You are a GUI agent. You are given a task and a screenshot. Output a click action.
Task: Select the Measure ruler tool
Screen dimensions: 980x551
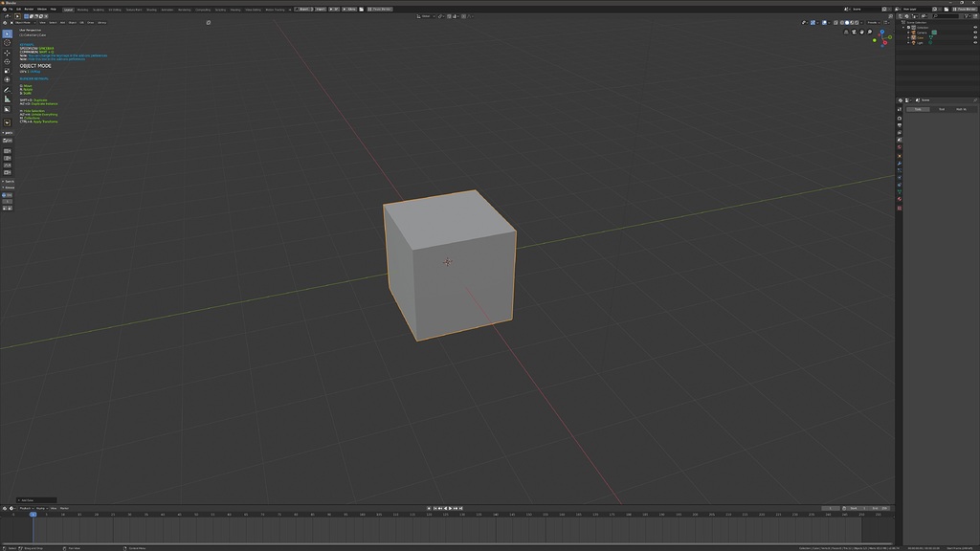click(7, 99)
